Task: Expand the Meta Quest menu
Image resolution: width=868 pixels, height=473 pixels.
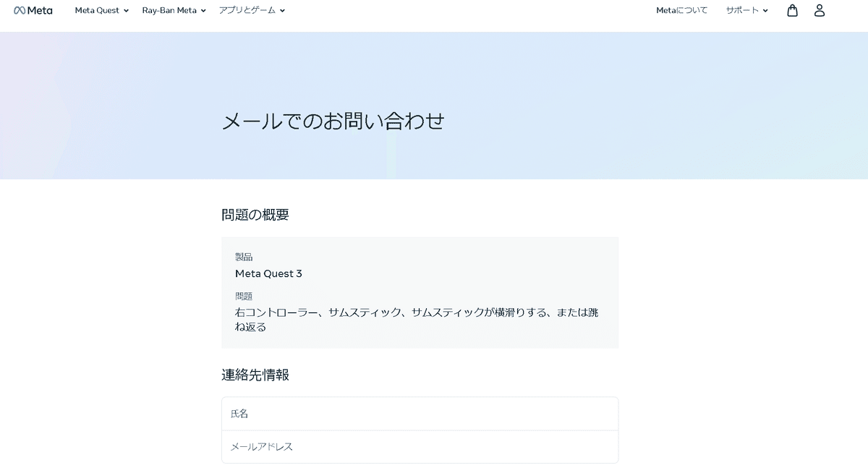Action: 102,11
